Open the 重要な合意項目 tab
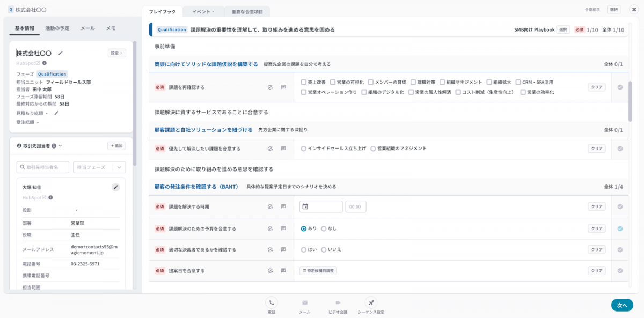The width and height of the screenshot is (644, 318). tap(247, 11)
